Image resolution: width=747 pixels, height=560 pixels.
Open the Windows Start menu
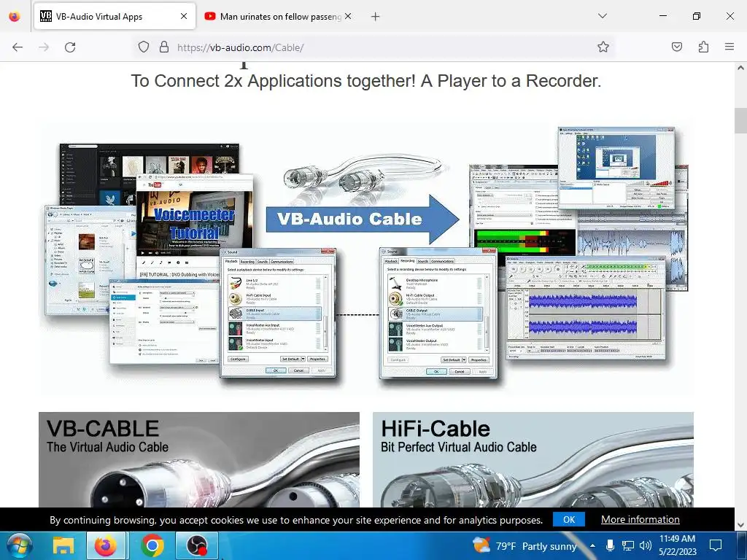pyautogui.click(x=18, y=546)
